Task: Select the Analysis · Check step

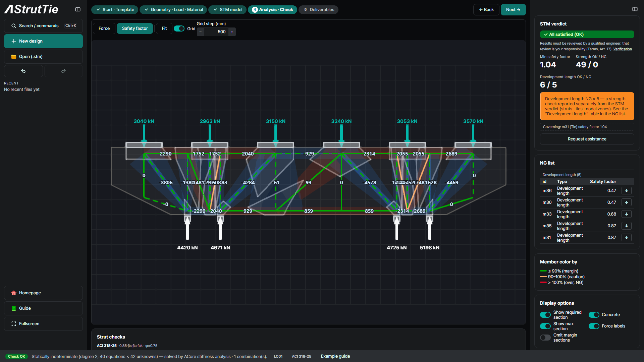Action: 272,10
